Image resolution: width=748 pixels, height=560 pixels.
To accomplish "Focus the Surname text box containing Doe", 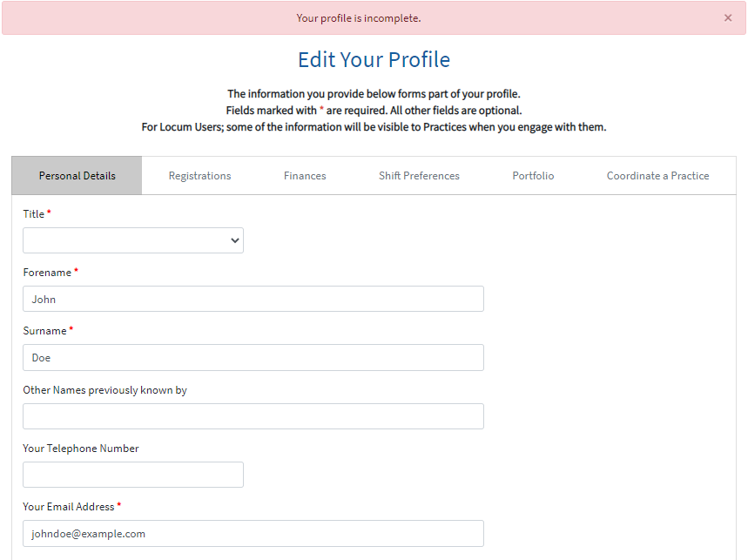I will click(253, 357).
